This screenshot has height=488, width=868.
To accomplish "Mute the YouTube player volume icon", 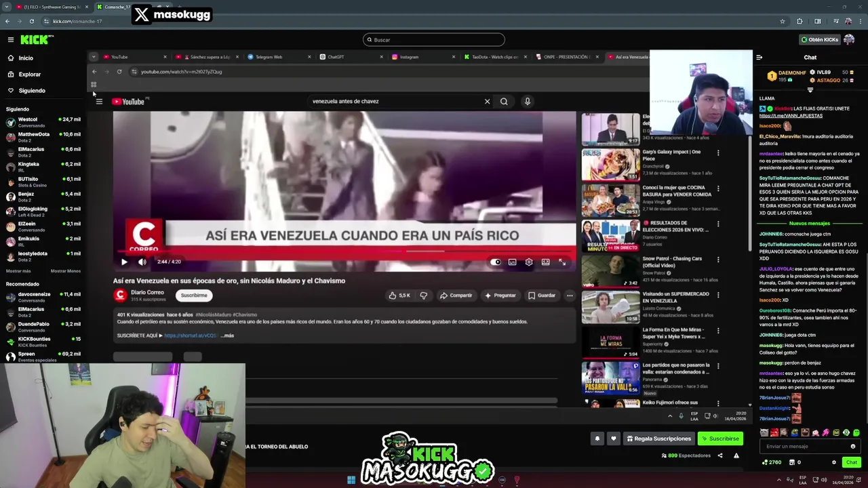I will (142, 262).
